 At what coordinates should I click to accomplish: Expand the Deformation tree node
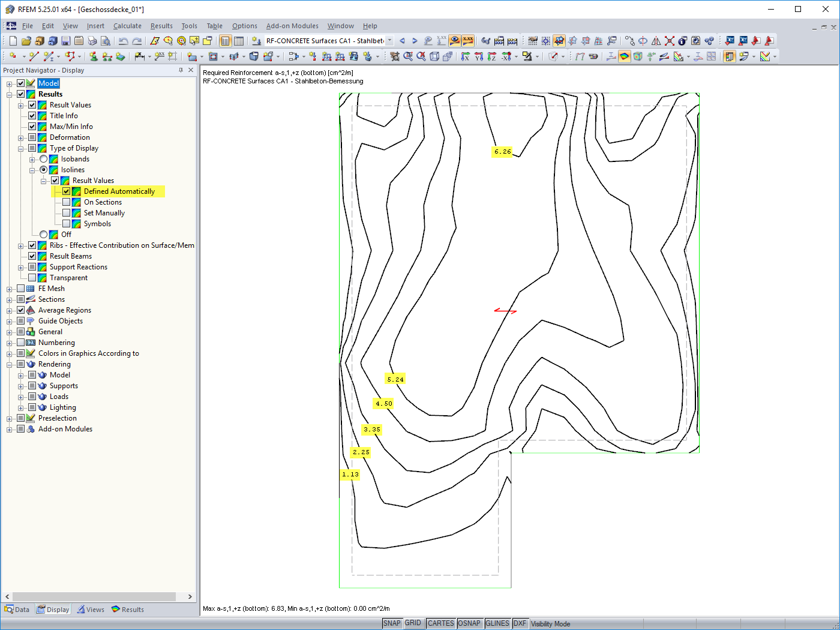coord(21,137)
